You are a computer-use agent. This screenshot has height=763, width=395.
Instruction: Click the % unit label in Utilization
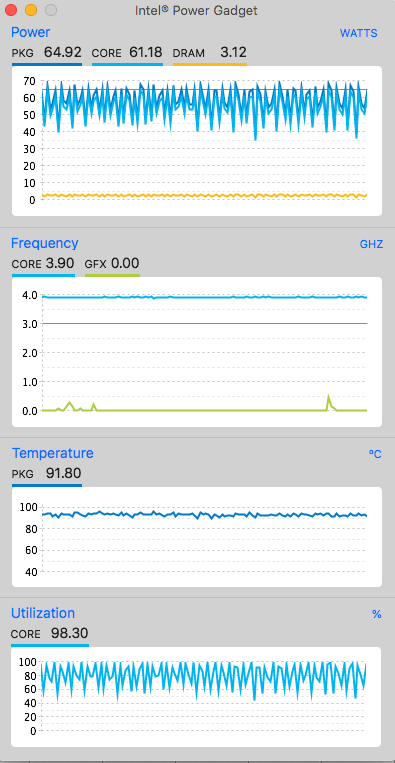[x=377, y=615]
